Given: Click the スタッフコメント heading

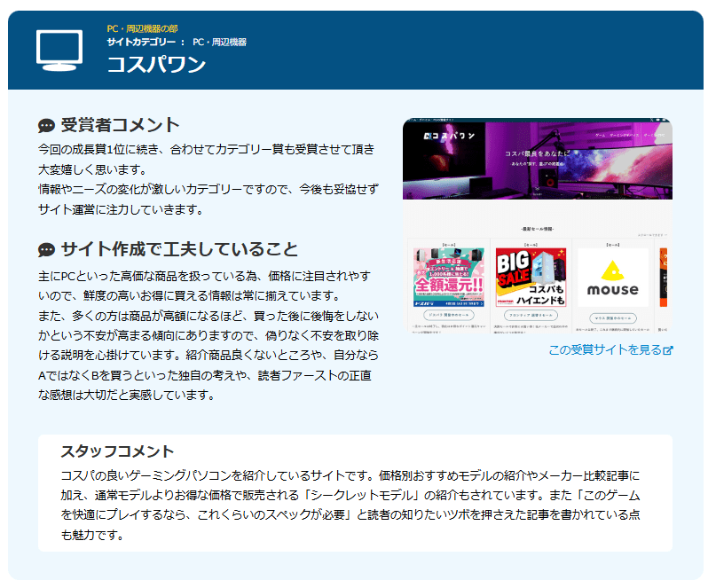Looking at the screenshot, I should point(117,451).
